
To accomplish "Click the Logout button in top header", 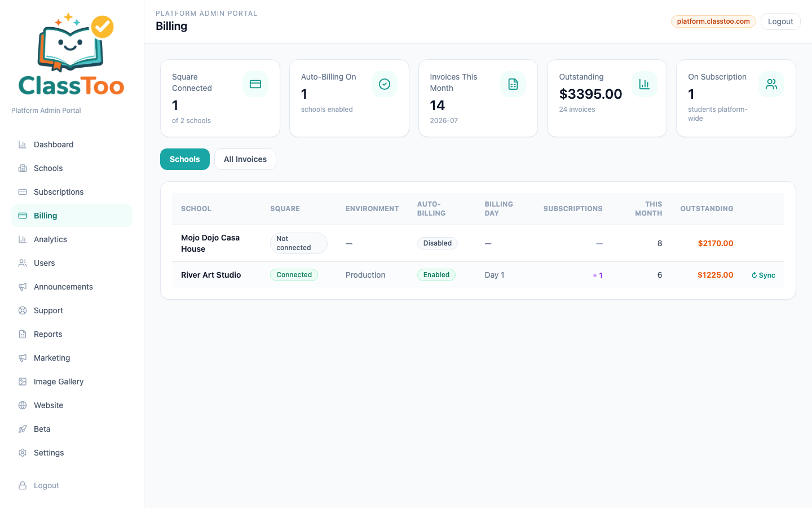I will coord(780,21).
